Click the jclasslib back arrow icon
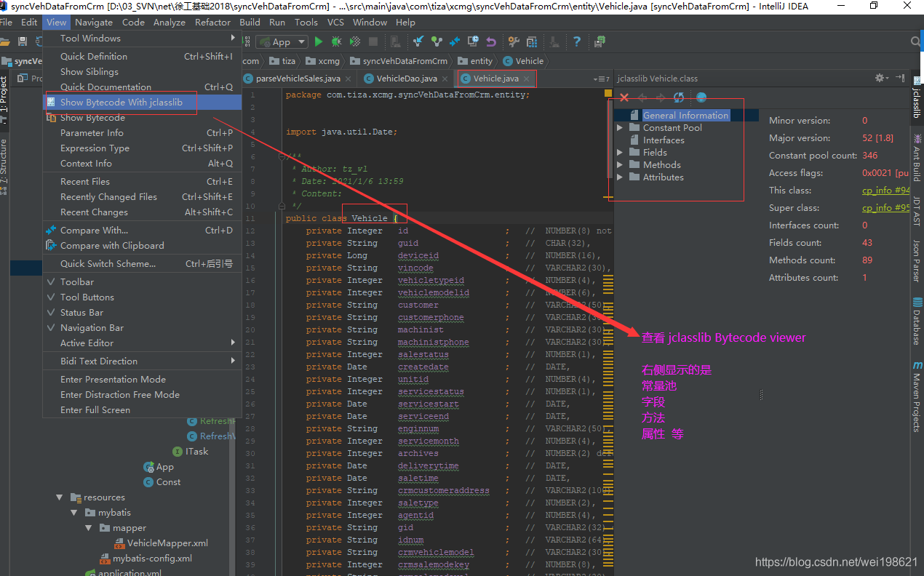Image resolution: width=924 pixels, height=576 pixels. tap(642, 97)
